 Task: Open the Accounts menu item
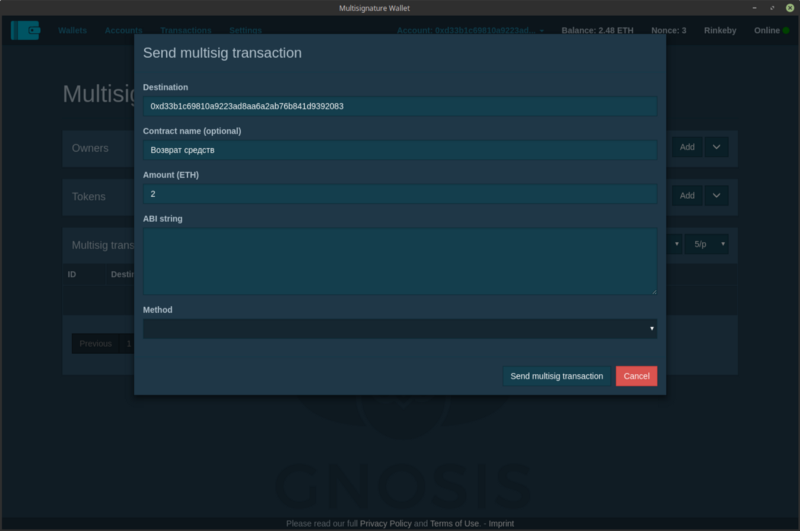pyautogui.click(x=123, y=30)
